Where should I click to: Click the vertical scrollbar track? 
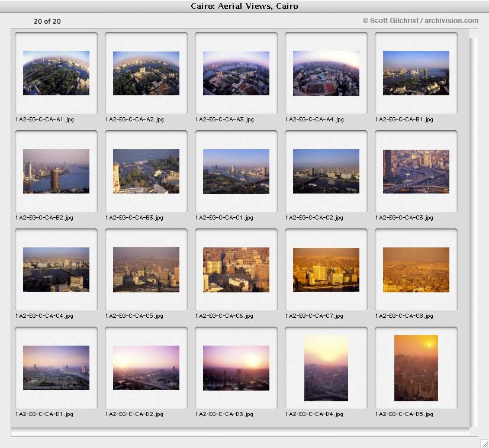(x=473, y=232)
